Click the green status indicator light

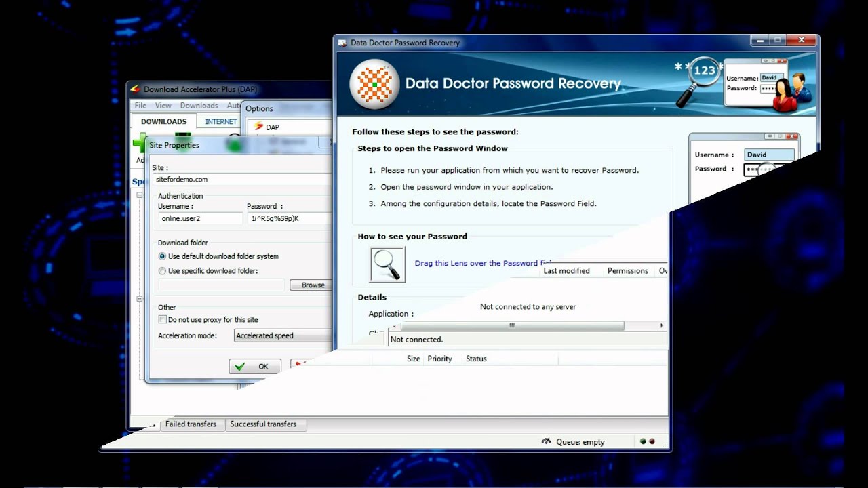tap(643, 441)
